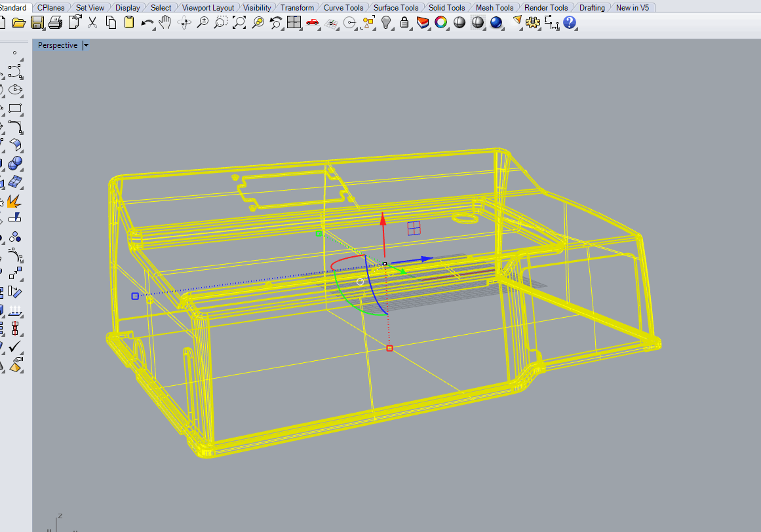Toggle object lock with the padlock icon
The image size is (761, 532).
click(x=404, y=22)
